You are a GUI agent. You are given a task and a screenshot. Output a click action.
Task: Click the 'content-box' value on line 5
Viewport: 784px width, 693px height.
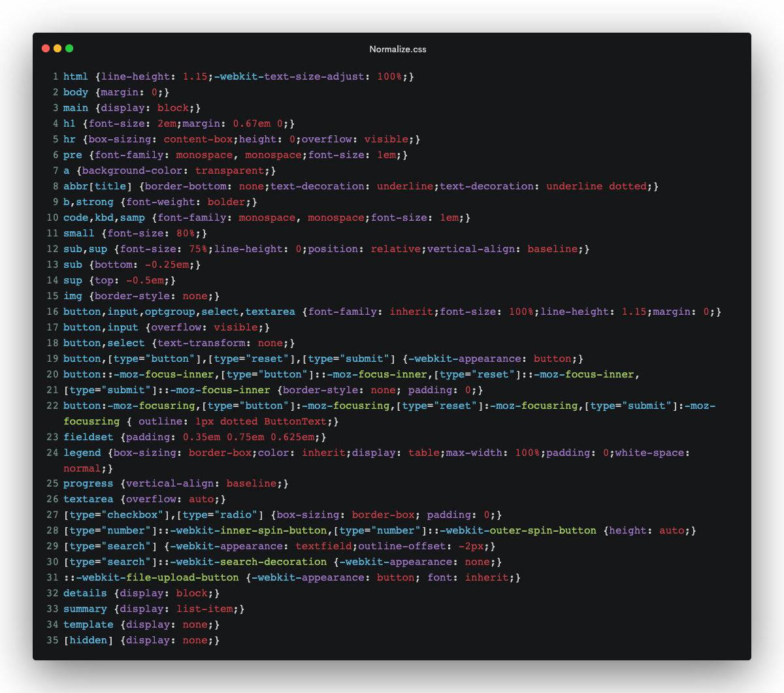coord(198,139)
